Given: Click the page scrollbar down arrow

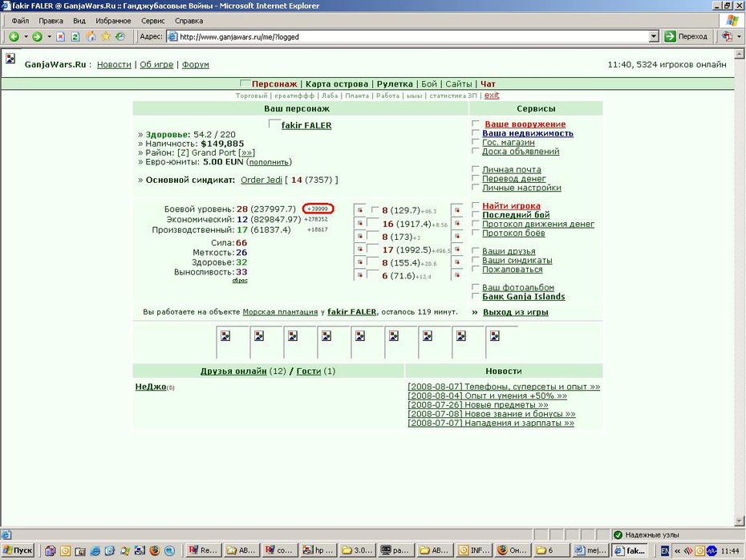Looking at the screenshot, I should click(740, 521).
